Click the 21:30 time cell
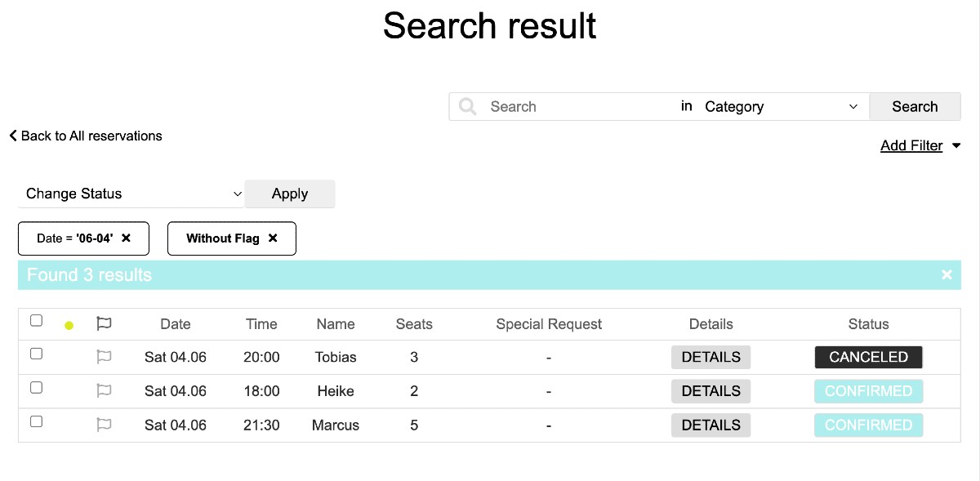Viewport: 980px width, 481px height. 261,425
